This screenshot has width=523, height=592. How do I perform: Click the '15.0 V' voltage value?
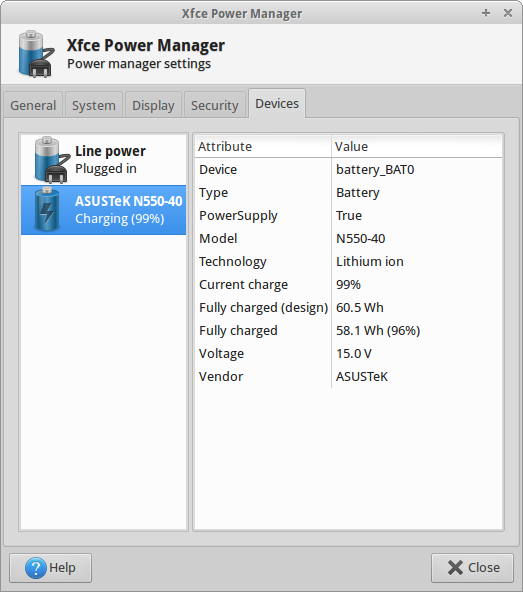(354, 354)
